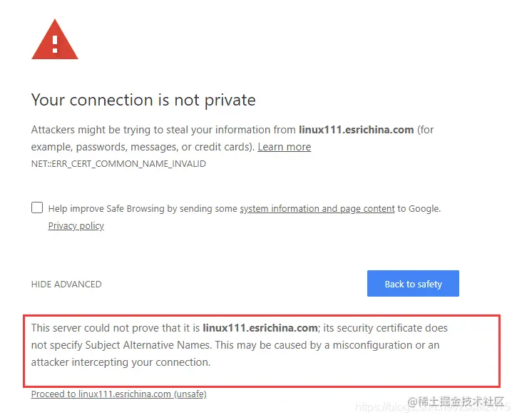Select bold linux111.esrichina.com in Attackers paragraph

coord(356,130)
